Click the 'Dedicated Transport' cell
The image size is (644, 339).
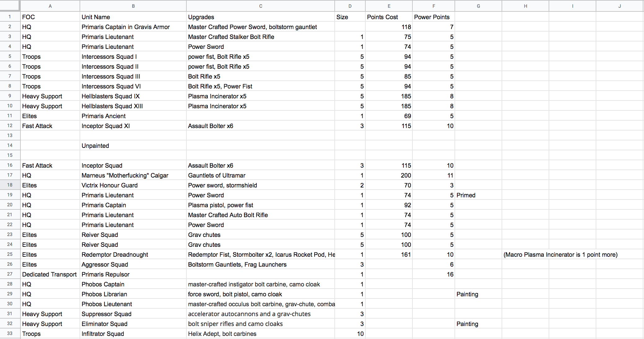[x=50, y=274]
